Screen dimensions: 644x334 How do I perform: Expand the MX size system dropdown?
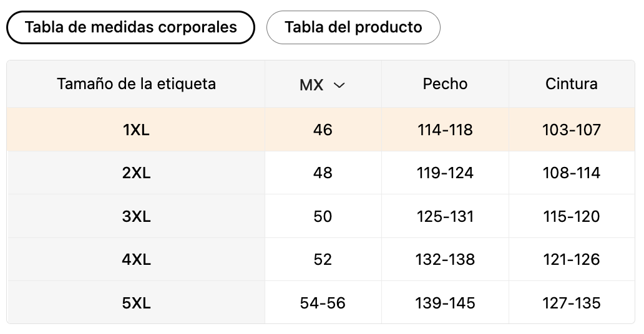pos(322,85)
